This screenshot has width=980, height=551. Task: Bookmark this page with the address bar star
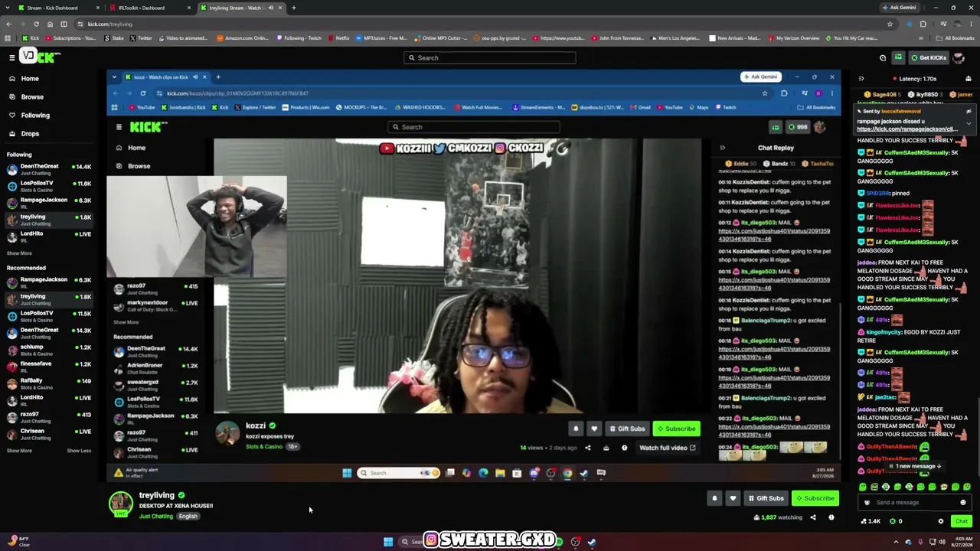890,24
